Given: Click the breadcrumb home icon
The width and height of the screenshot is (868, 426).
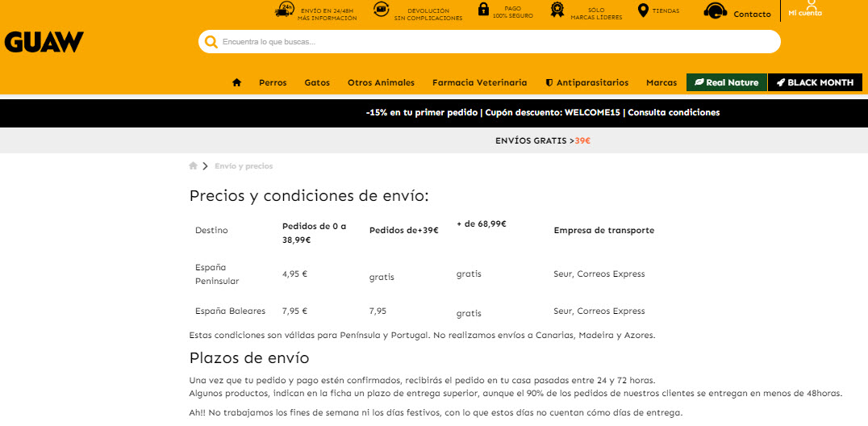Looking at the screenshot, I should [193, 166].
